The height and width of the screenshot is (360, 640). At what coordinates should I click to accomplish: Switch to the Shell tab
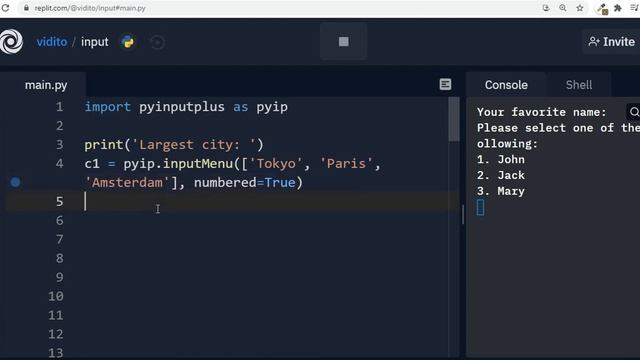click(x=579, y=85)
